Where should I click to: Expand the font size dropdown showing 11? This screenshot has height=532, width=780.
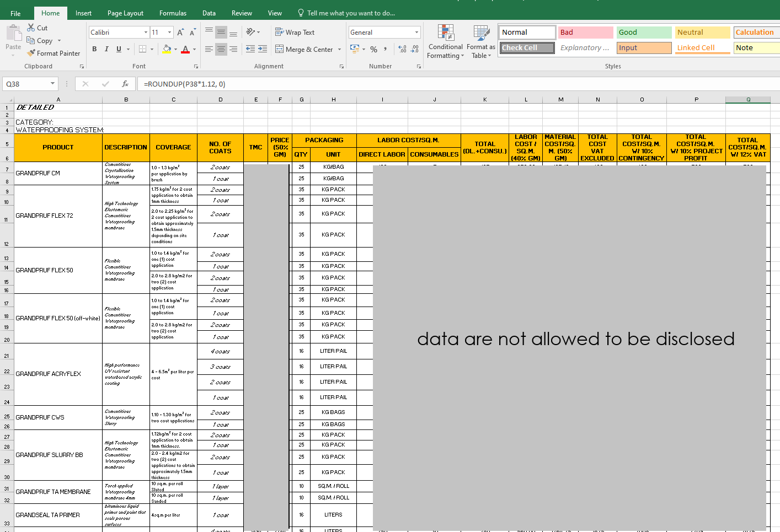pos(169,33)
